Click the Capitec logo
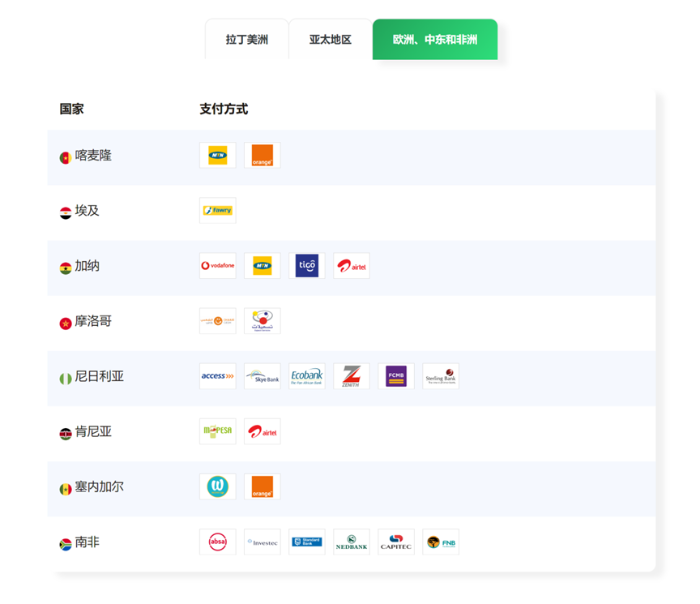Viewport: 700px width, 604px height. pyautogui.click(x=396, y=542)
